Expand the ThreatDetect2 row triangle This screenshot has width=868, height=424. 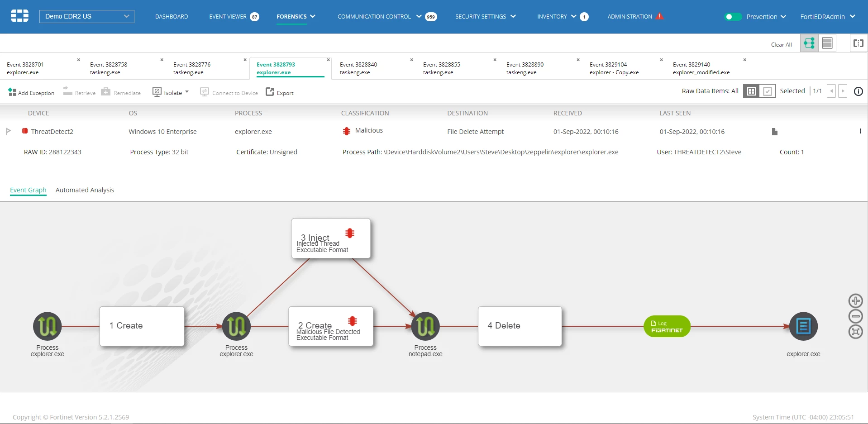point(8,131)
